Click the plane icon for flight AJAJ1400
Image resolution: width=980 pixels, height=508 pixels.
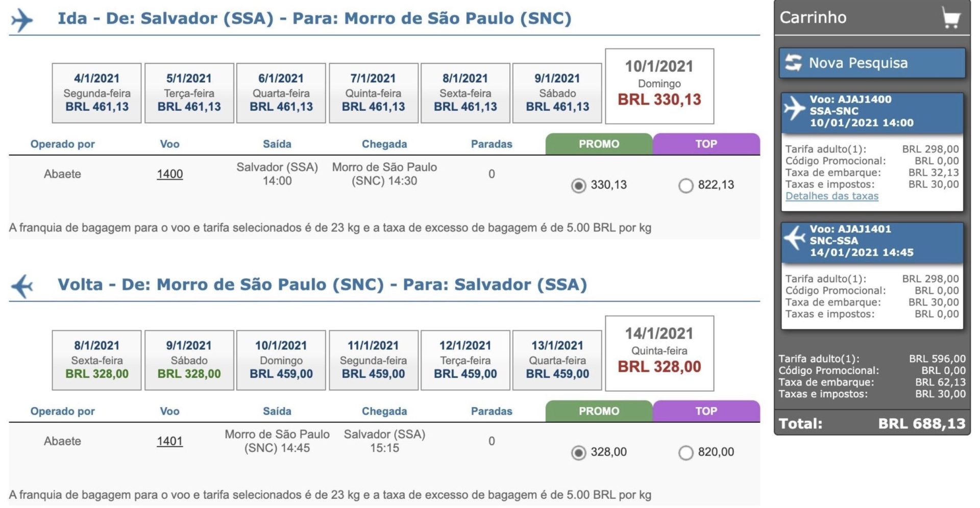(794, 108)
